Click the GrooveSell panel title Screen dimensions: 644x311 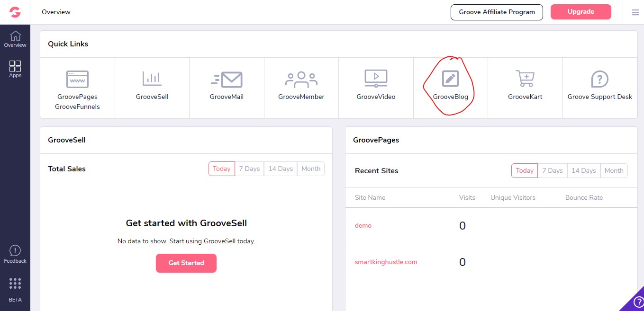[x=66, y=140]
